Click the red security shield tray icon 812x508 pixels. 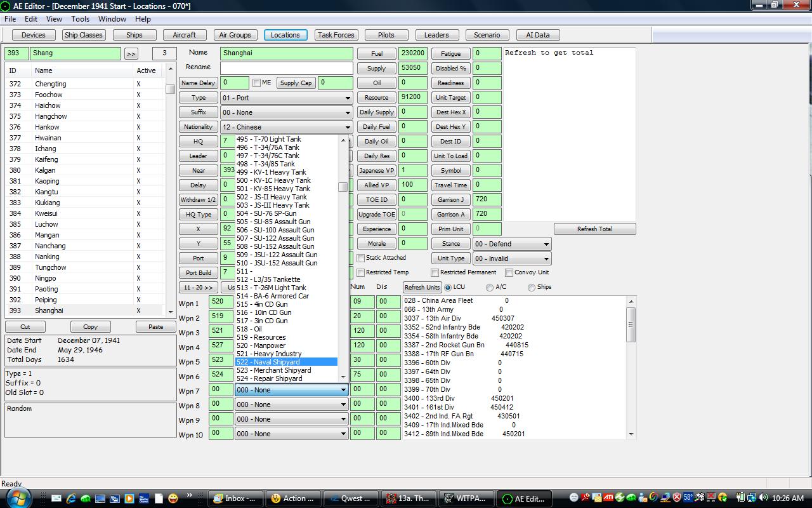click(x=677, y=498)
